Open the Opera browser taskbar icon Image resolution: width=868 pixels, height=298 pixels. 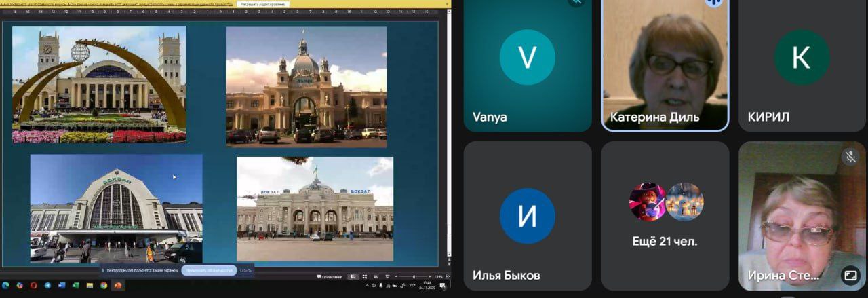pyautogui.click(x=33, y=285)
